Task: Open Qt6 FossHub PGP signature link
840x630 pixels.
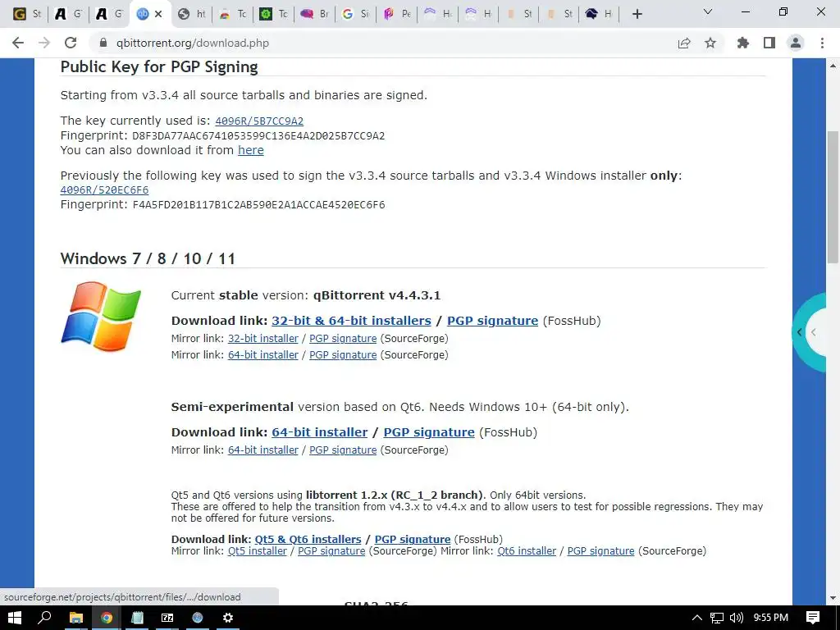Action: (429, 431)
